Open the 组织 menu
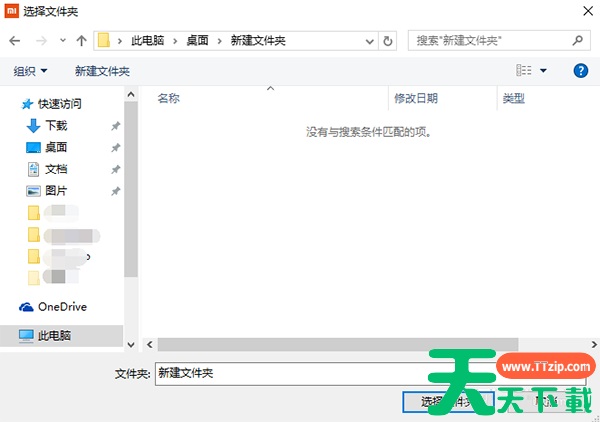The image size is (600, 422). pos(30,71)
